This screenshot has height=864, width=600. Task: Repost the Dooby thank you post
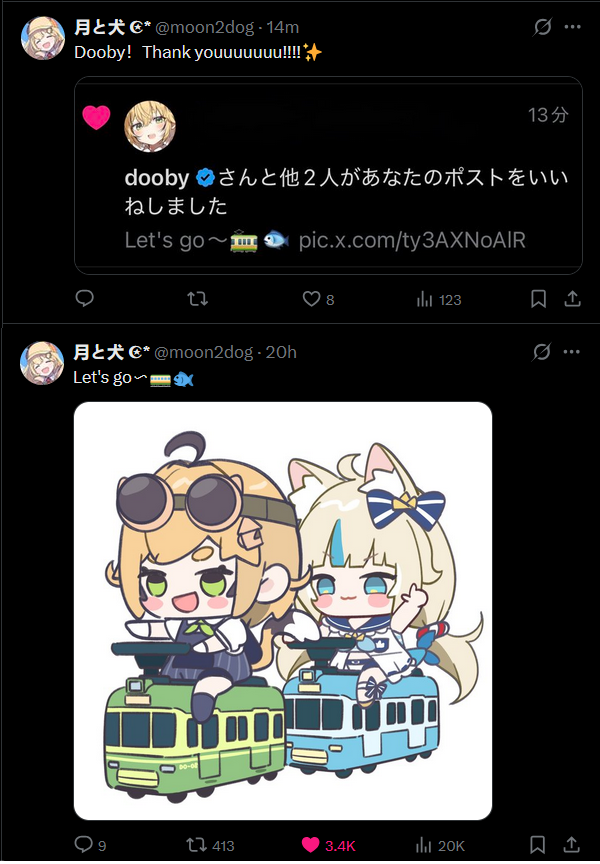197,299
